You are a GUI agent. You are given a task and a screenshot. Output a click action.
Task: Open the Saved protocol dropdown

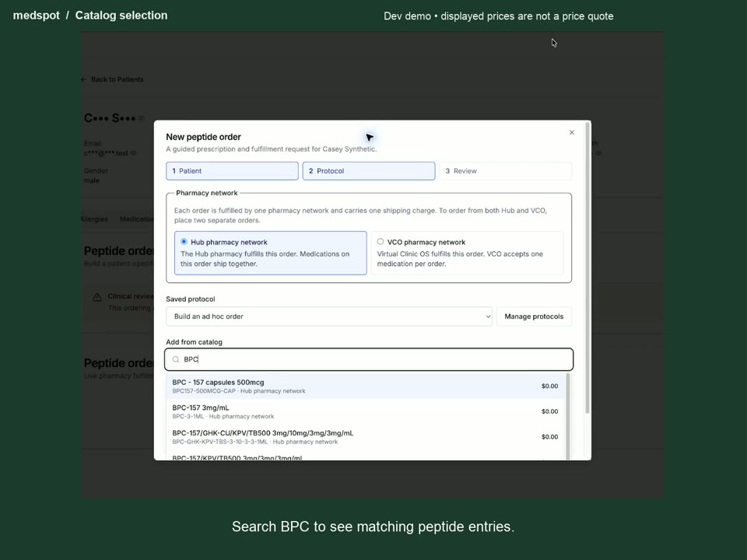(x=328, y=317)
